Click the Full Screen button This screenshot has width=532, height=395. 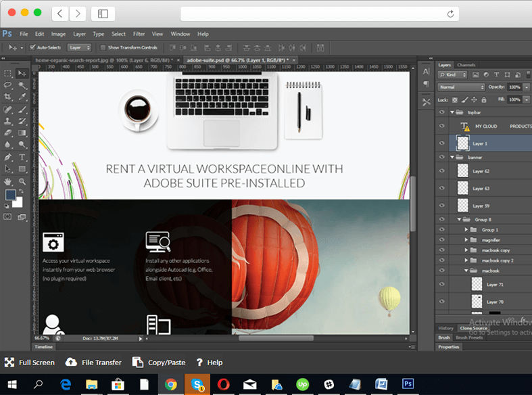[x=30, y=363]
